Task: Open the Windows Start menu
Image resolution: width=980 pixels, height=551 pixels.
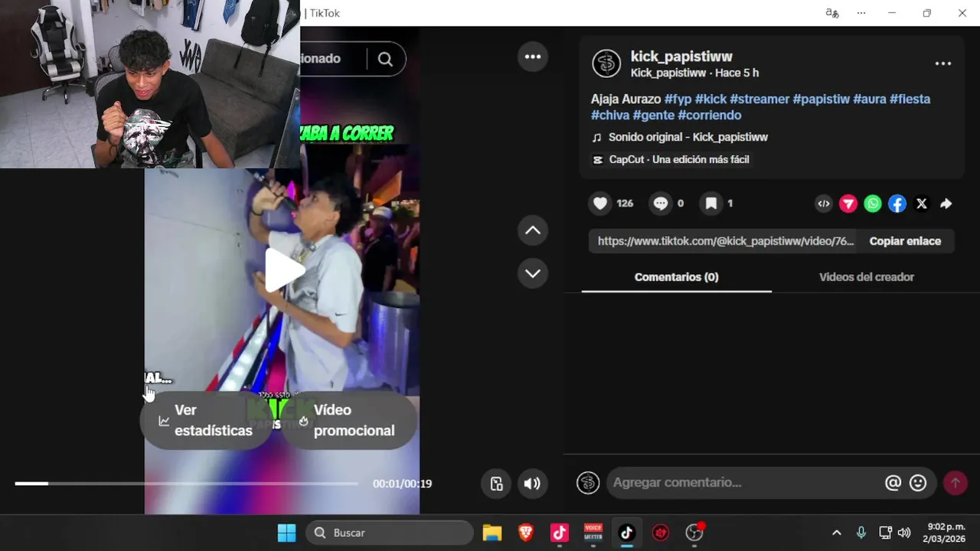Action: click(x=286, y=533)
